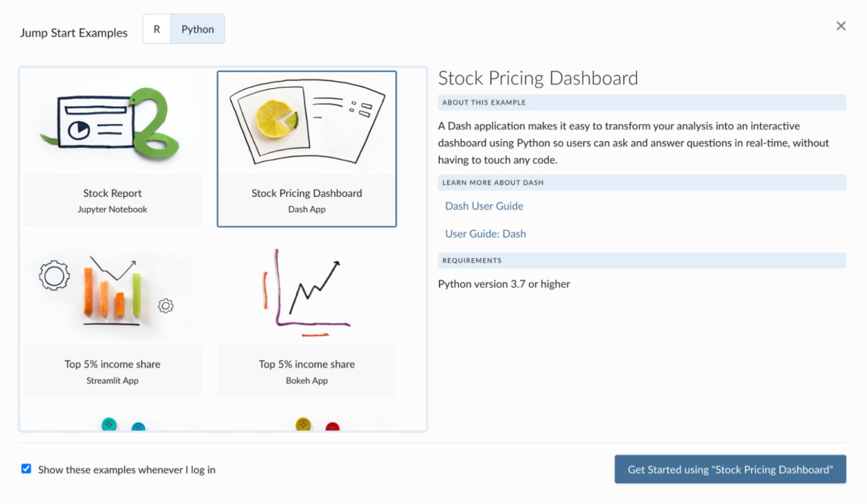867x504 pixels.
Task: Follow the User Guide: Dash link
Action: coord(485,233)
